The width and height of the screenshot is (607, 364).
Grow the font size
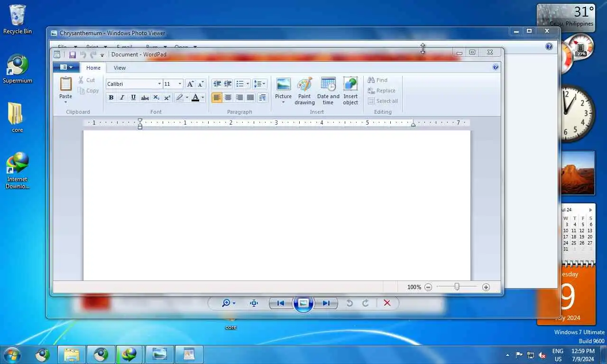pos(191,84)
